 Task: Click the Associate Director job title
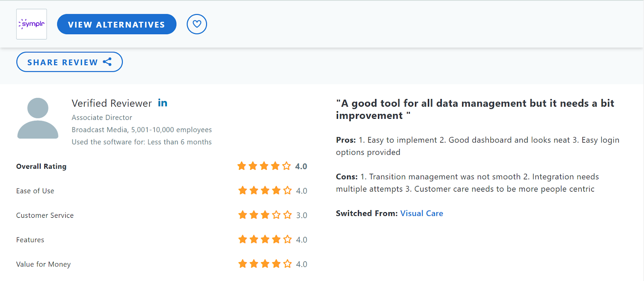(102, 118)
